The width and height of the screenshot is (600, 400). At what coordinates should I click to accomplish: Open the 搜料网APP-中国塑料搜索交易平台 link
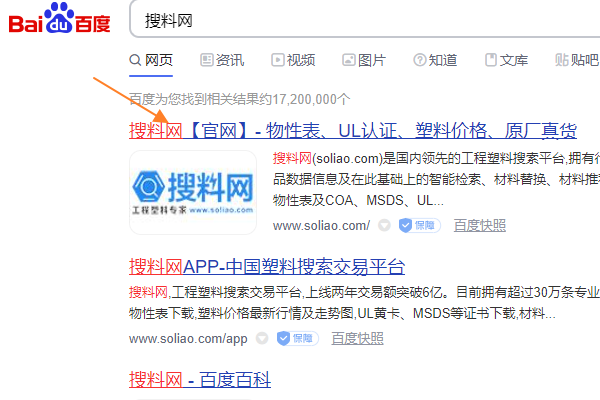[267, 267]
